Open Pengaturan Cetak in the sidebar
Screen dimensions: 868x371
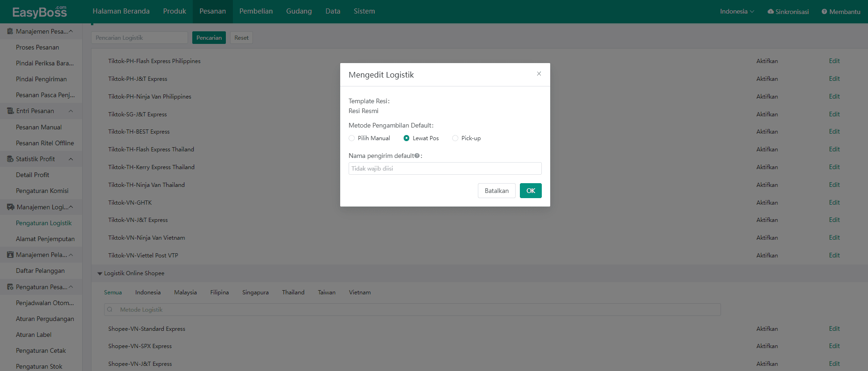coord(41,350)
